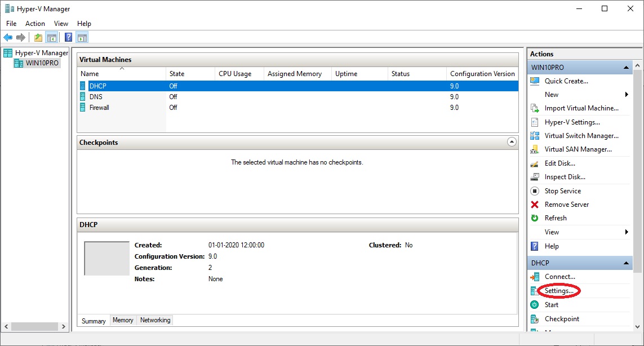Click the red X Remove Server icon

tap(534, 204)
